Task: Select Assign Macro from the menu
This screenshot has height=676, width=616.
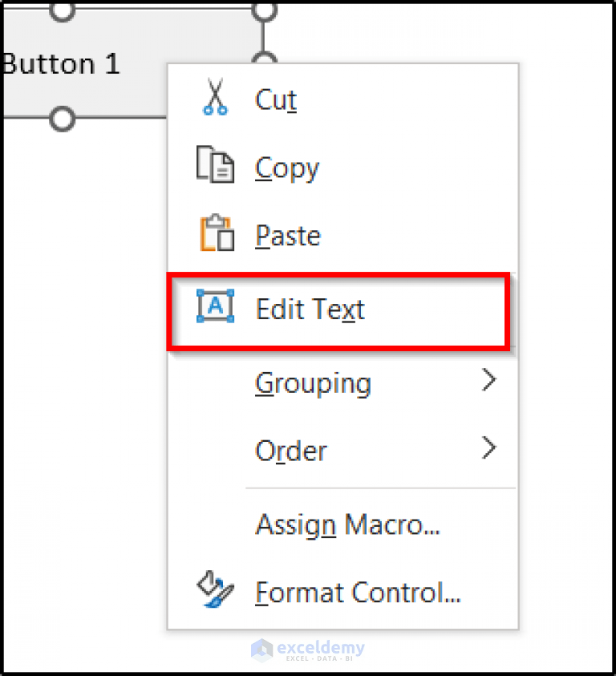Action: pyautogui.click(x=348, y=524)
